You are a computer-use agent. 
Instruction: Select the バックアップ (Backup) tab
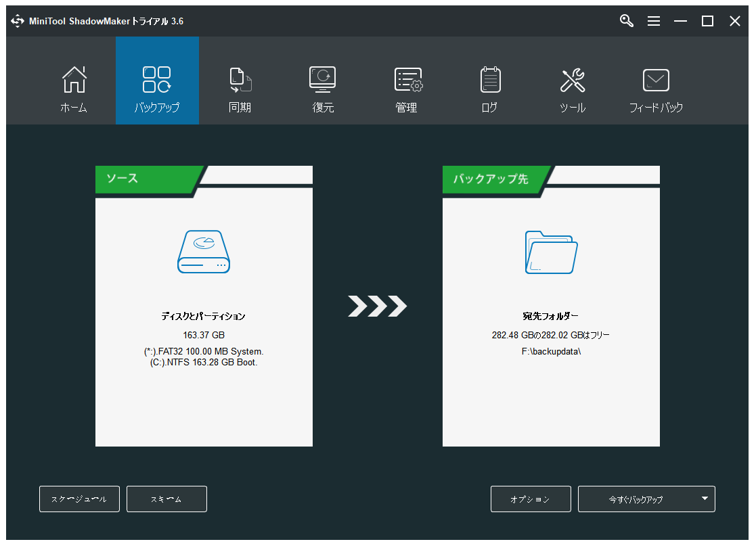tap(157, 81)
